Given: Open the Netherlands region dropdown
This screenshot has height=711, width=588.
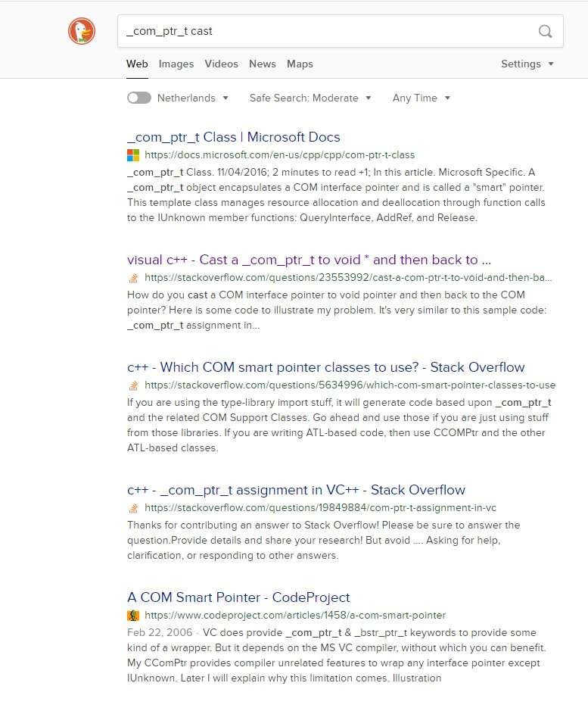Looking at the screenshot, I should [x=193, y=98].
